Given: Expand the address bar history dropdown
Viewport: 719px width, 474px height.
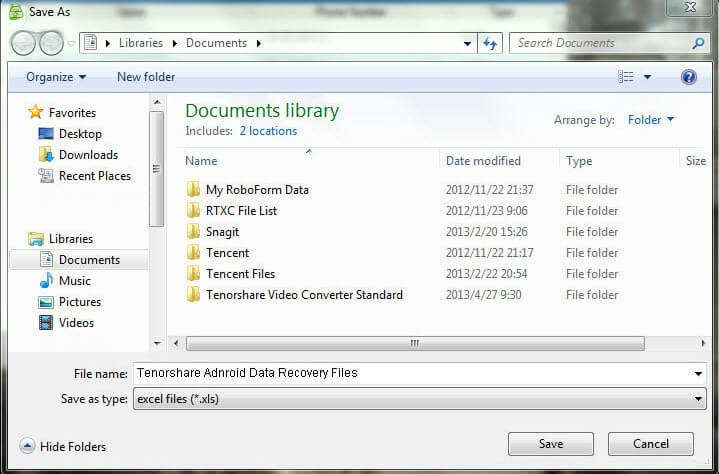Looking at the screenshot, I should [x=467, y=44].
